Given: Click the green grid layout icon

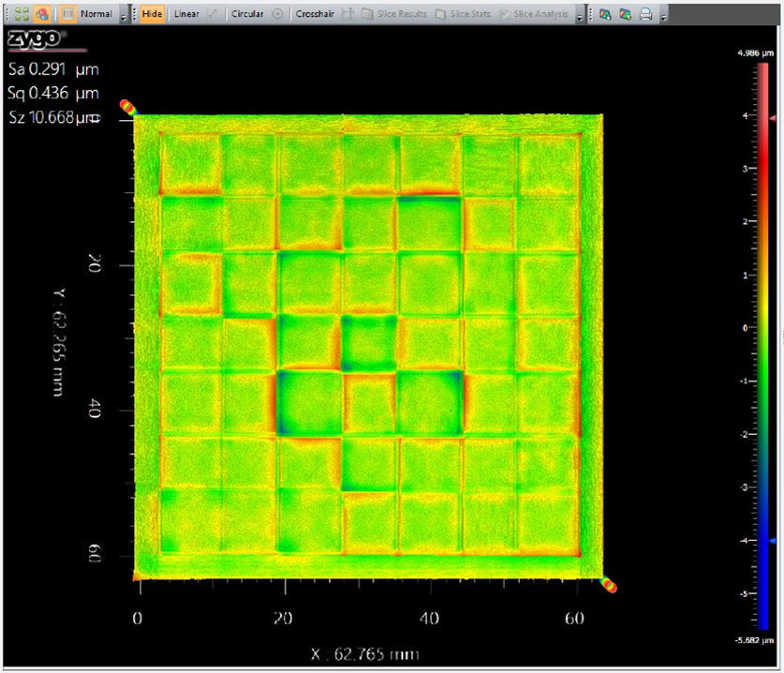Looking at the screenshot, I should point(22,14).
